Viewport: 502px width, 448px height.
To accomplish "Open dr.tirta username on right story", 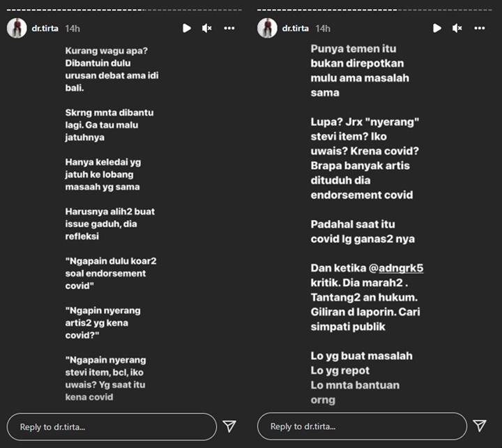I will pyautogui.click(x=296, y=29).
